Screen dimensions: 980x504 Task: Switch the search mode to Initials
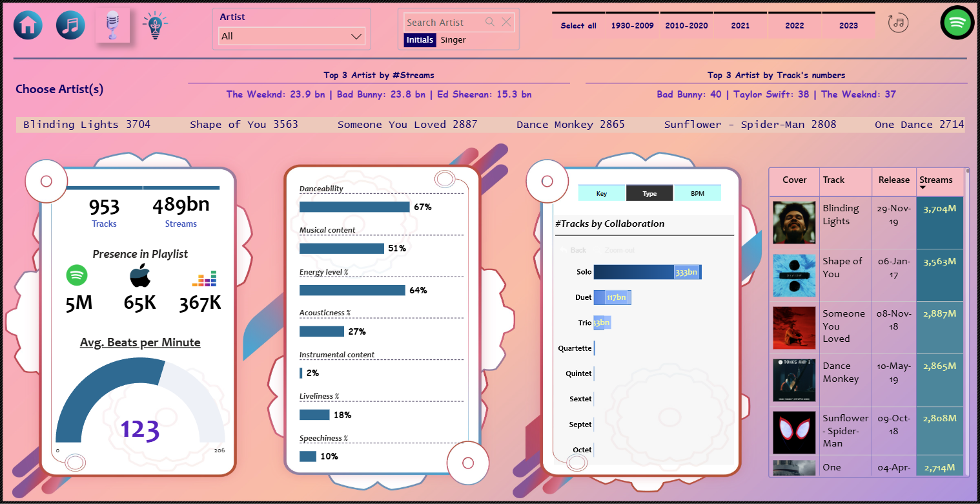point(420,40)
